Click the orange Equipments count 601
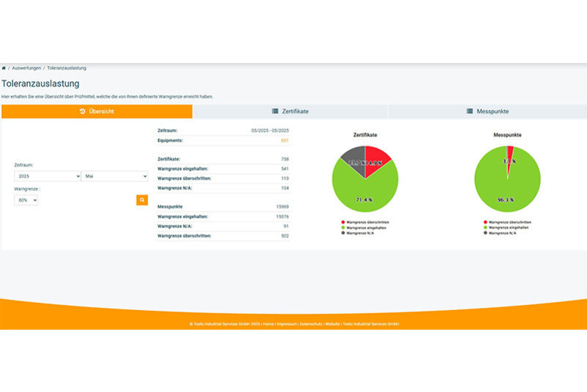This screenshot has height=392, width=587. click(285, 140)
